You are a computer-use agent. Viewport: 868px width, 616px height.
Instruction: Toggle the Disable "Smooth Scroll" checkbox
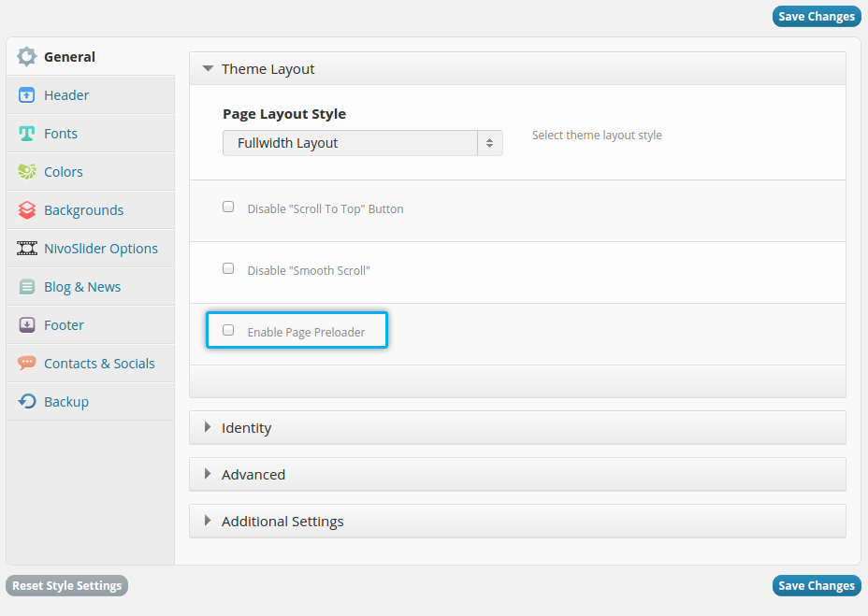228,269
